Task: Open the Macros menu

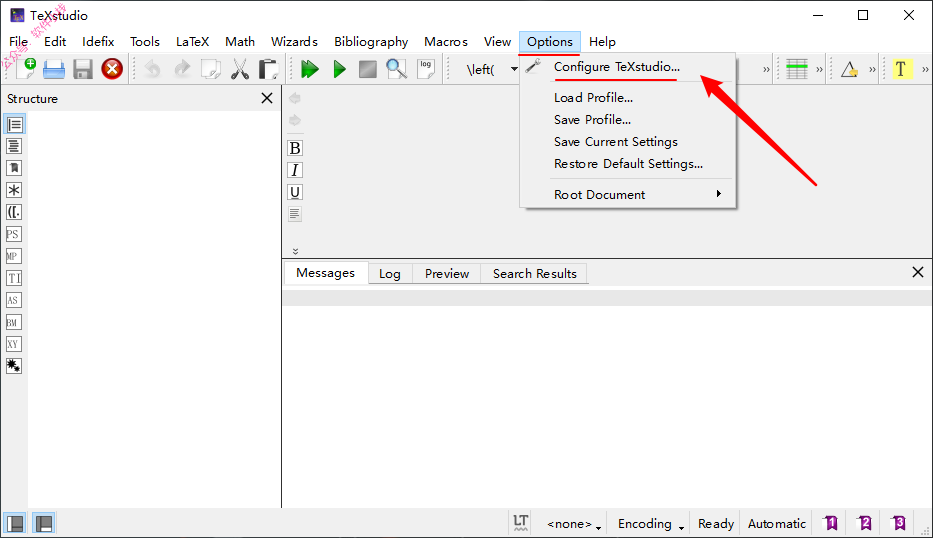Action: [x=446, y=42]
